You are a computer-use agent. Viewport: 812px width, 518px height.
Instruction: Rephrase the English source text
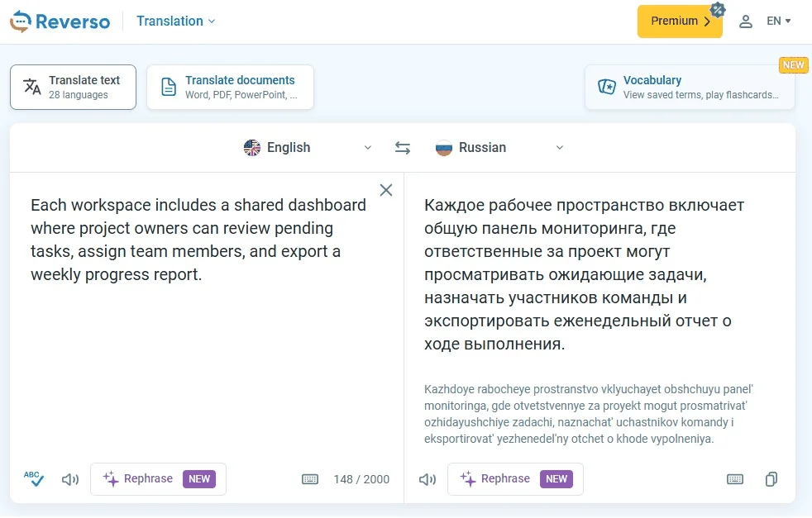tap(159, 479)
